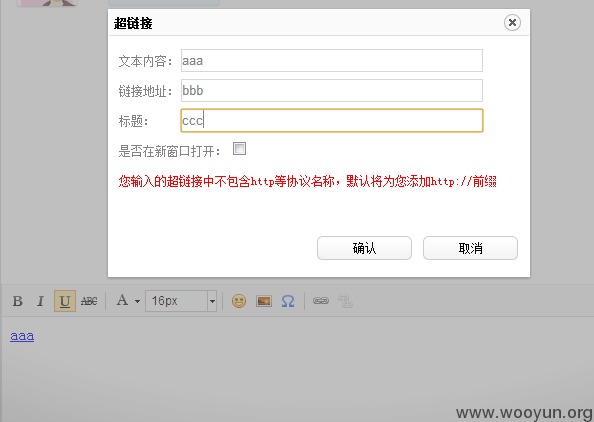Click the 超链接 dialog title text
This screenshot has height=422, width=594.
click(x=133, y=23)
